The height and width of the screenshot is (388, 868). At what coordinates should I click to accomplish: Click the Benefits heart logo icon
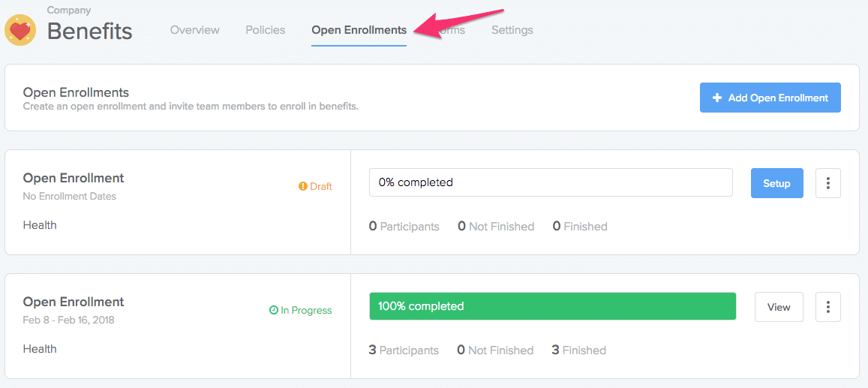tap(20, 30)
